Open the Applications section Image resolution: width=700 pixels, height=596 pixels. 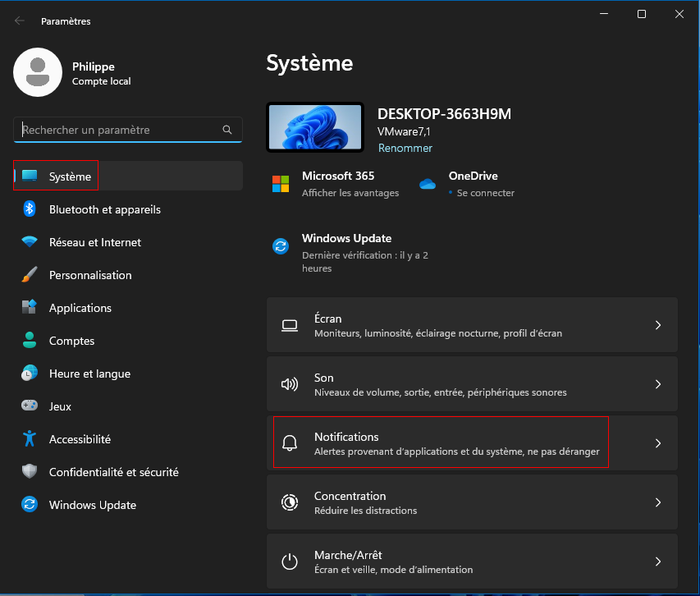(128, 308)
